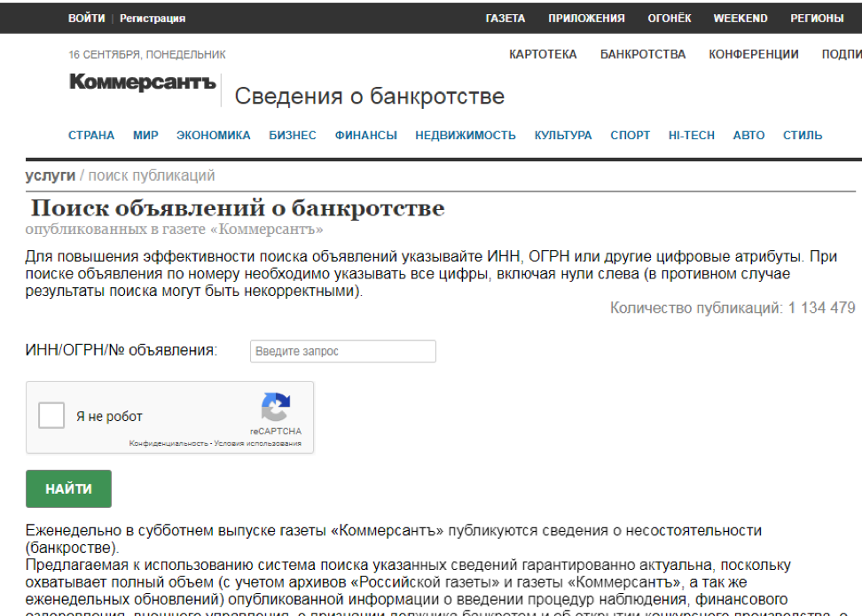Select the СТИЛЬ category
The width and height of the screenshot is (862, 616).
(x=803, y=136)
